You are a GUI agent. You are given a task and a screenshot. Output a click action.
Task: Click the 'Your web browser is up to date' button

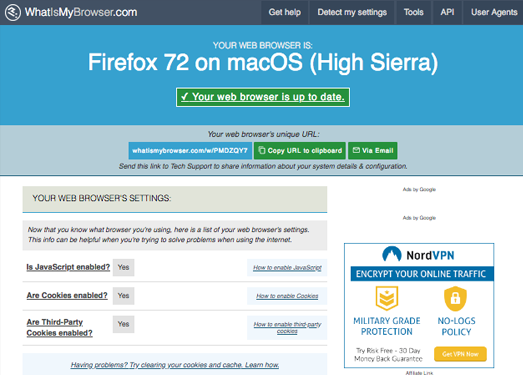click(x=263, y=97)
